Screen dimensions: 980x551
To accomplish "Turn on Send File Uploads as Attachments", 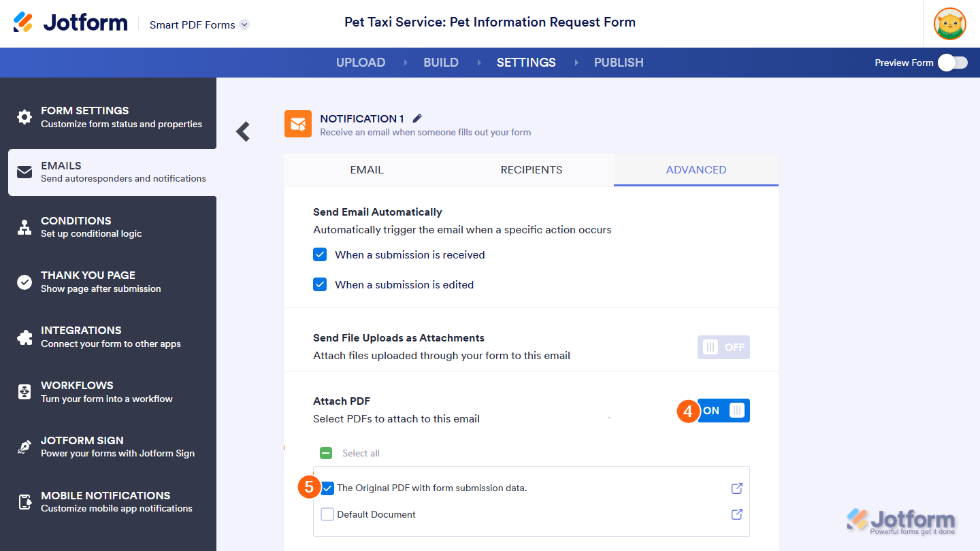I will coord(723,347).
